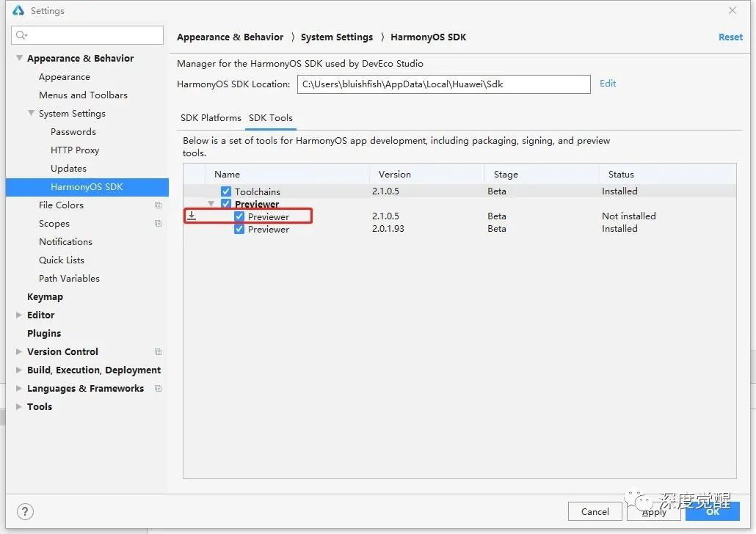
Task: Click the HarmonyOS SDK Location path field
Action: coord(443,84)
